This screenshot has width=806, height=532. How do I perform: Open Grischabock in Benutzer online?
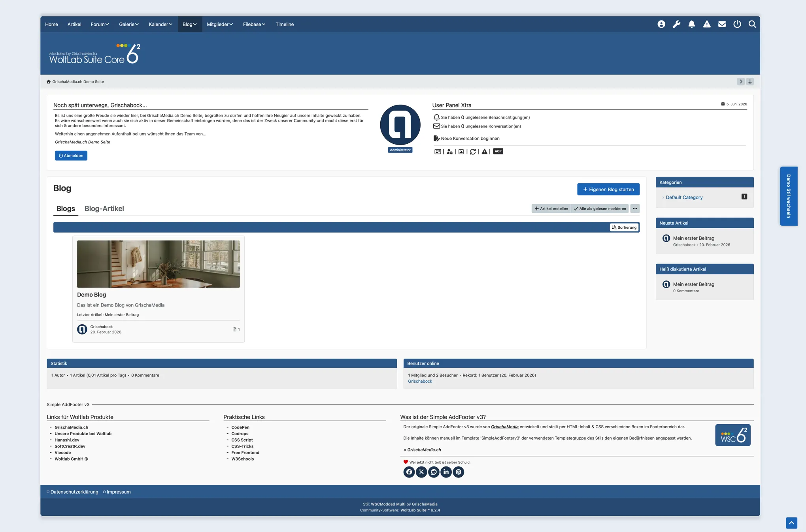pyautogui.click(x=420, y=382)
